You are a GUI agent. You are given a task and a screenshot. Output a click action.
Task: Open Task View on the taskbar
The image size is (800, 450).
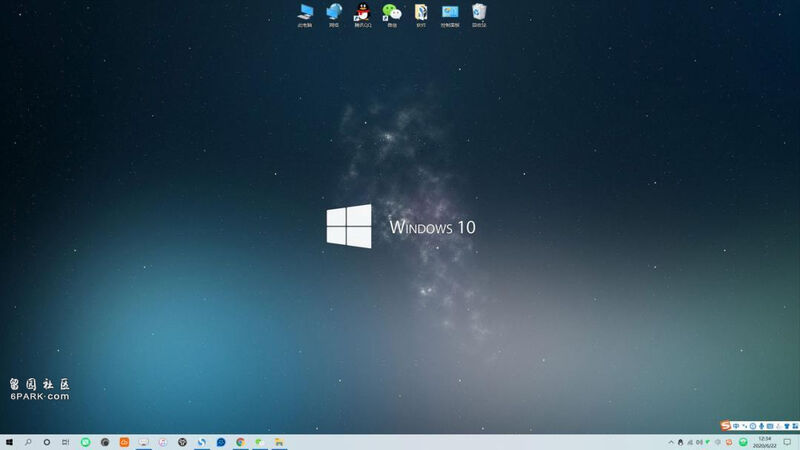tap(65, 442)
